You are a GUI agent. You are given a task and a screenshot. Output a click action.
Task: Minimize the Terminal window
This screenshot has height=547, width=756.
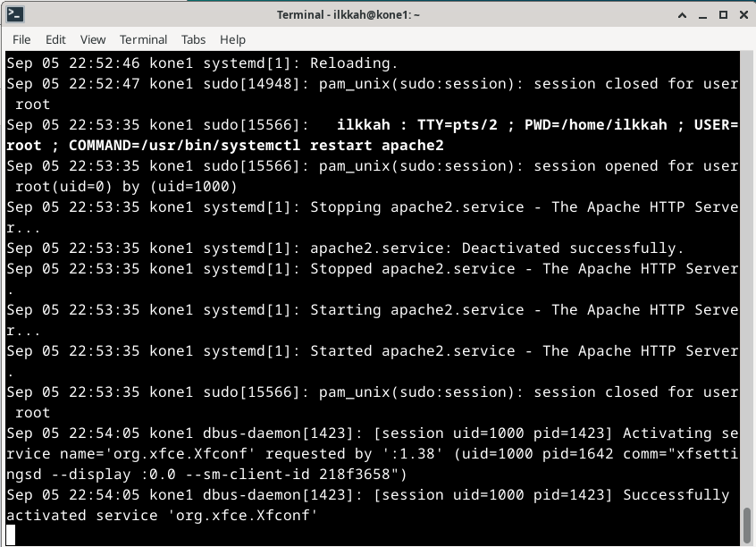[x=701, y=14]
